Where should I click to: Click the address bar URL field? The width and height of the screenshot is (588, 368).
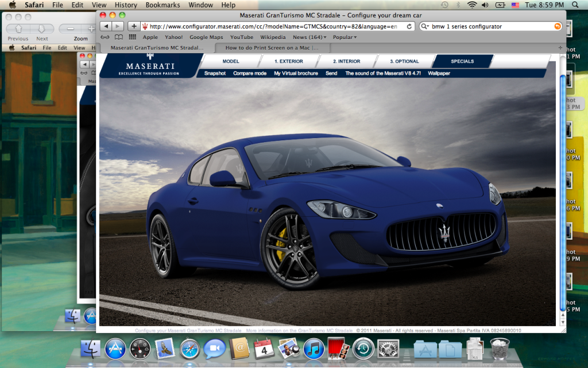[277, 26]
